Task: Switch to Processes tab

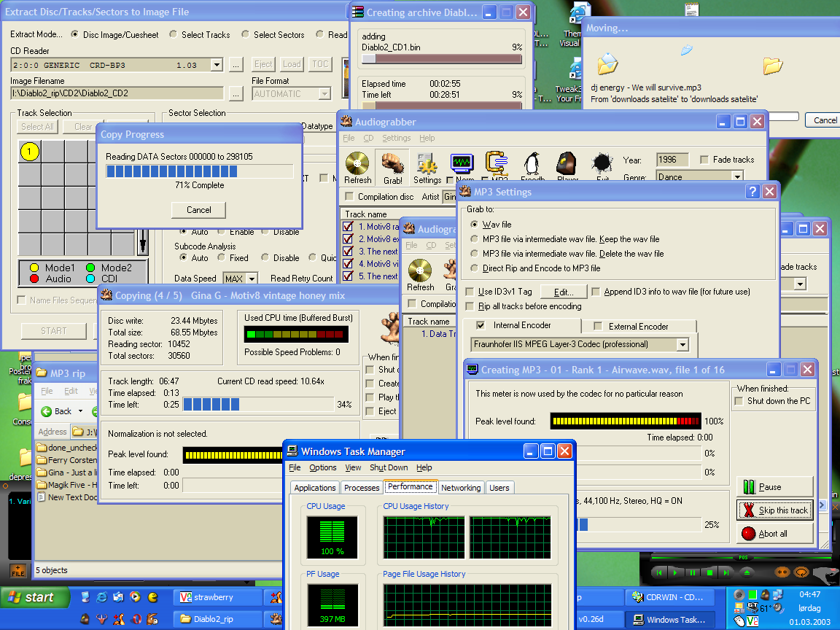Action: click(362, 488)
